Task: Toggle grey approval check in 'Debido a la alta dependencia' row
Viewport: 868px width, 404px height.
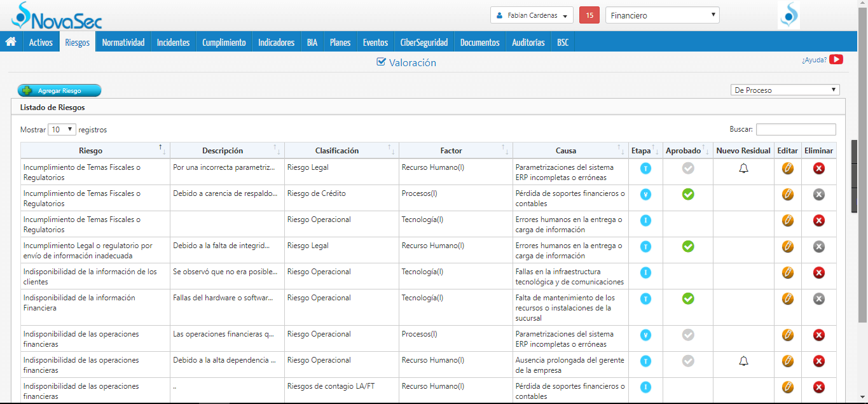Action: click(x=688, y=361)
